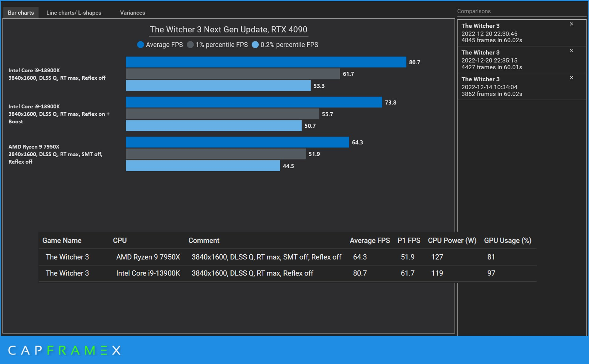Open the Variances tab
This screenshot has height=364, width=589.
132,13
